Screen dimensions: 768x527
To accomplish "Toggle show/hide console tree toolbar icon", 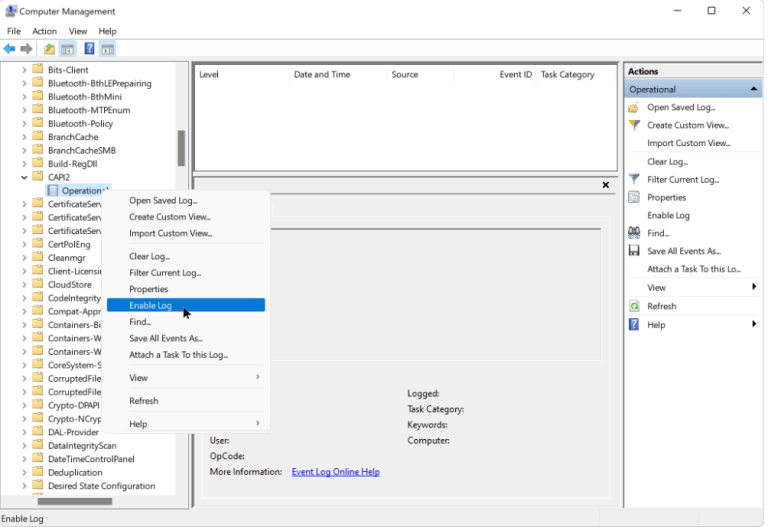I will click(x=68, y=49).
